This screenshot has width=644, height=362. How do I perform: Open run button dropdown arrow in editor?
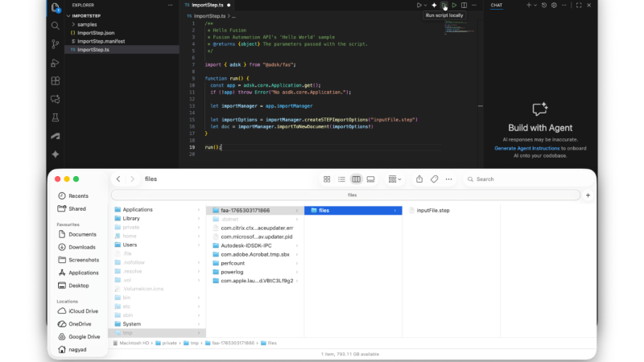pos(426,5)
